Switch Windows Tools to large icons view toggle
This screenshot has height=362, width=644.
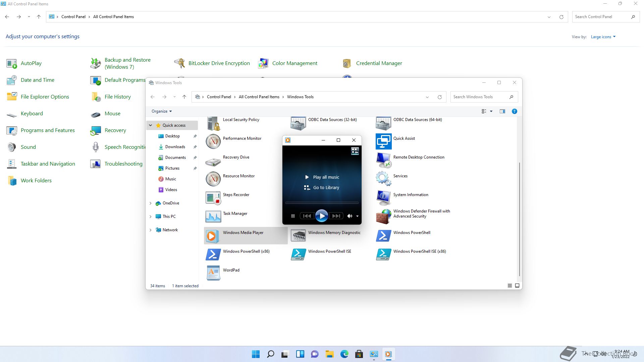tap(517, 286)
